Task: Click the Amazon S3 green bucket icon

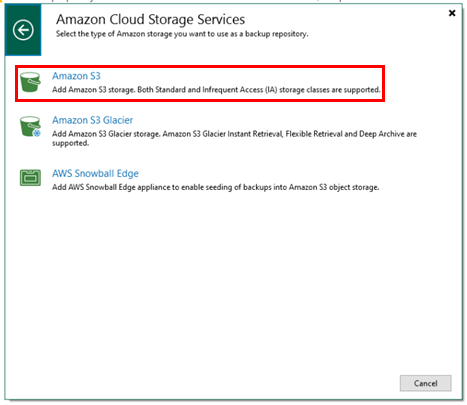Action: coord(30,82)
